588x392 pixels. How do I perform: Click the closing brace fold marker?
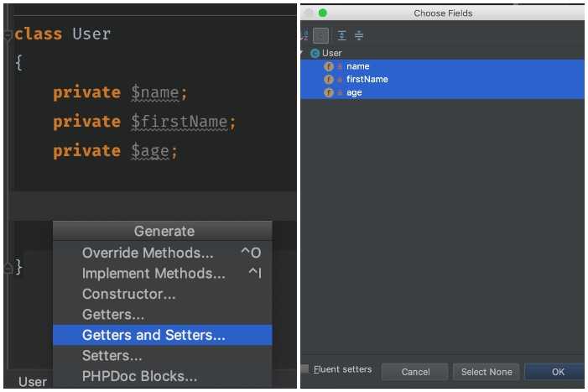[x=8, y=268]
